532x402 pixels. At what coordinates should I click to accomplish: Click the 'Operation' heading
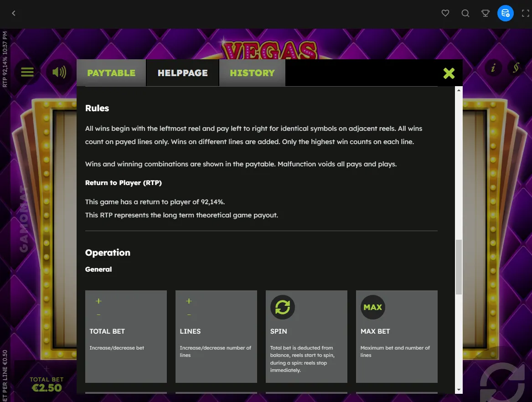point(108,253)
